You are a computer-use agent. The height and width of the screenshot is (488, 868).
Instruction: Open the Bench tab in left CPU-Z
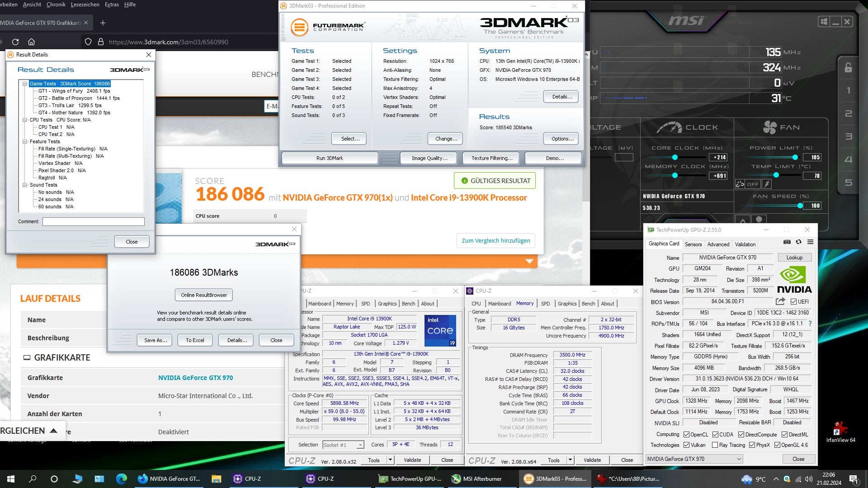tap(408, 304)
